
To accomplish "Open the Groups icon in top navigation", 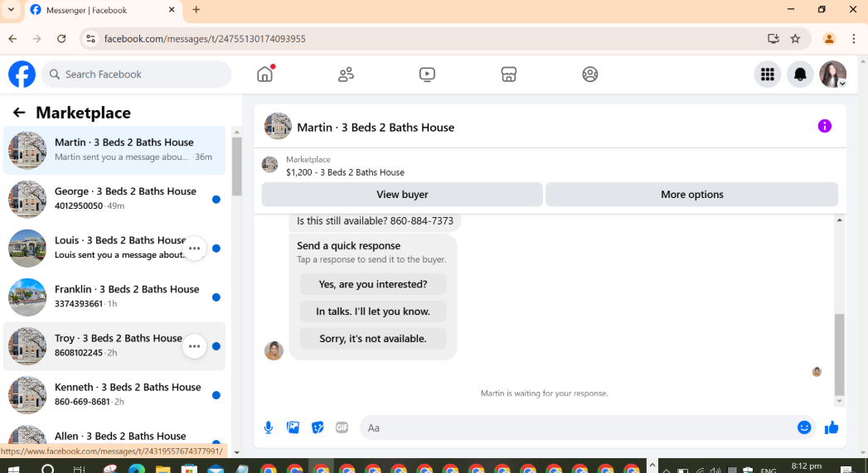I will [590, 74].
